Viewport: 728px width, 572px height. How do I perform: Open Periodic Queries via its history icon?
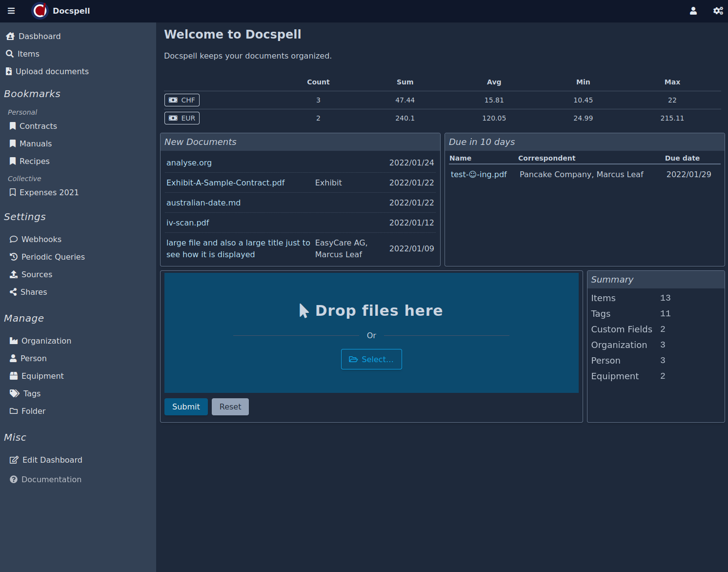[14, 257]
